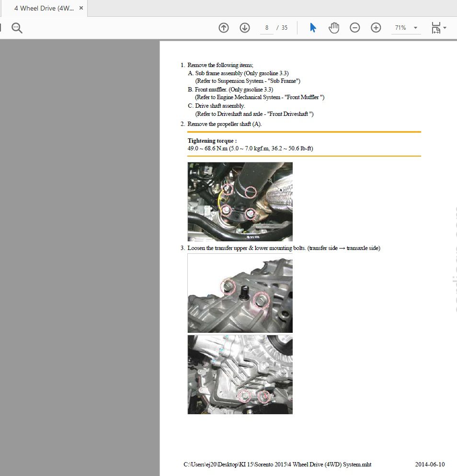Screen dimensions: 457x476
Task: Click the propeller shaft removal photo
Action: (240, 201)
